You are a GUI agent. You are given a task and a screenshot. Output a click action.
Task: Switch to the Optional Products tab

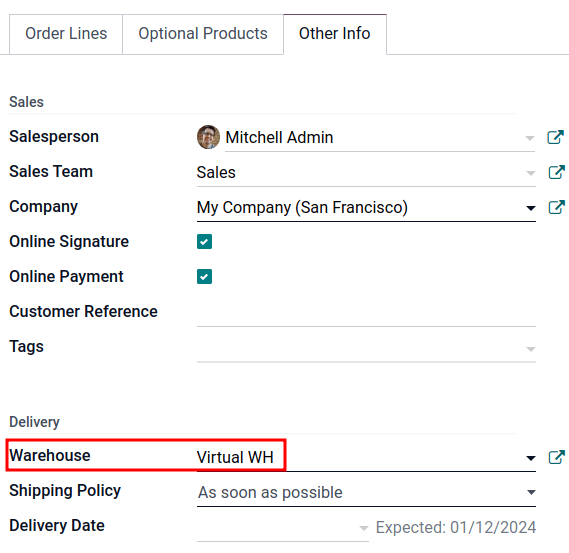click(x=203, y=34)
